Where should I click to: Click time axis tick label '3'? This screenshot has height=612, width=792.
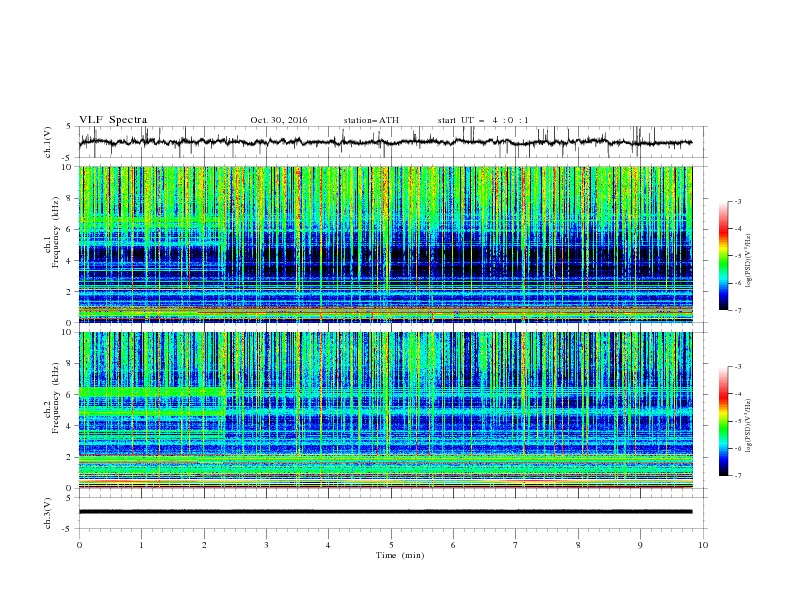pos(266,545)
